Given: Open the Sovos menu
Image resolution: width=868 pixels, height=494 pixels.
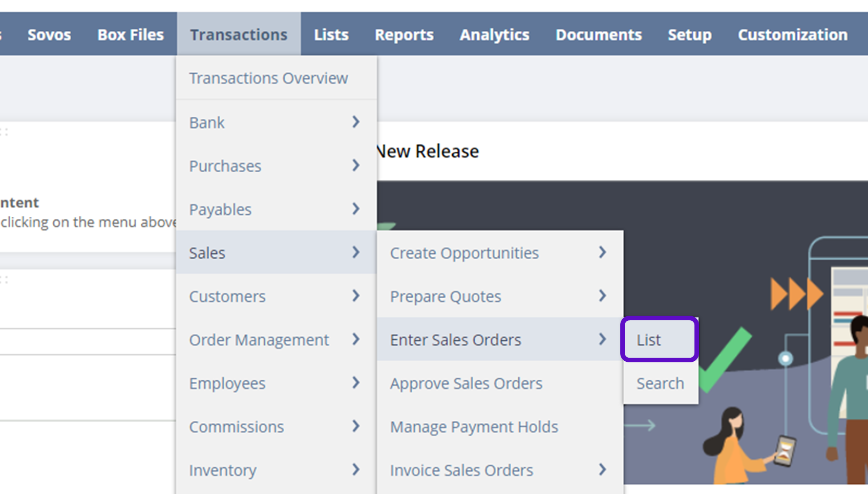Looking at the screenshot, I should point(49,35).
